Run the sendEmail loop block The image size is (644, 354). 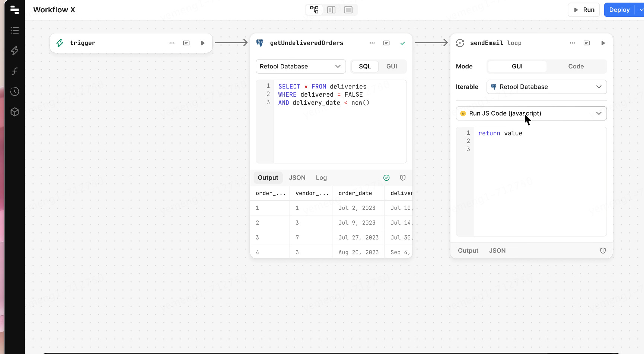603,43
